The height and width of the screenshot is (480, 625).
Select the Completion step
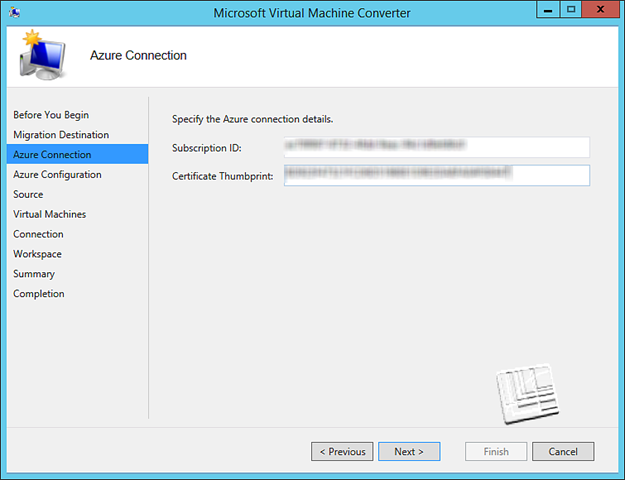[39, 294]
